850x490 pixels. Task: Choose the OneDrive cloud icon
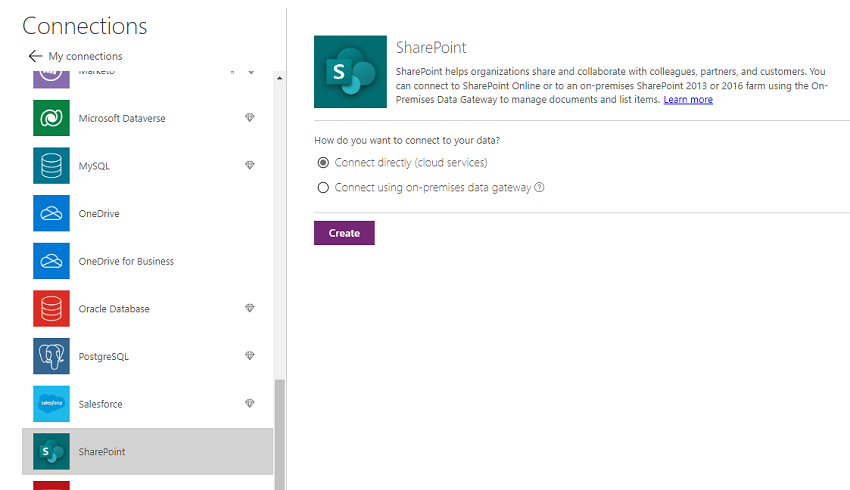click(51, 214)
